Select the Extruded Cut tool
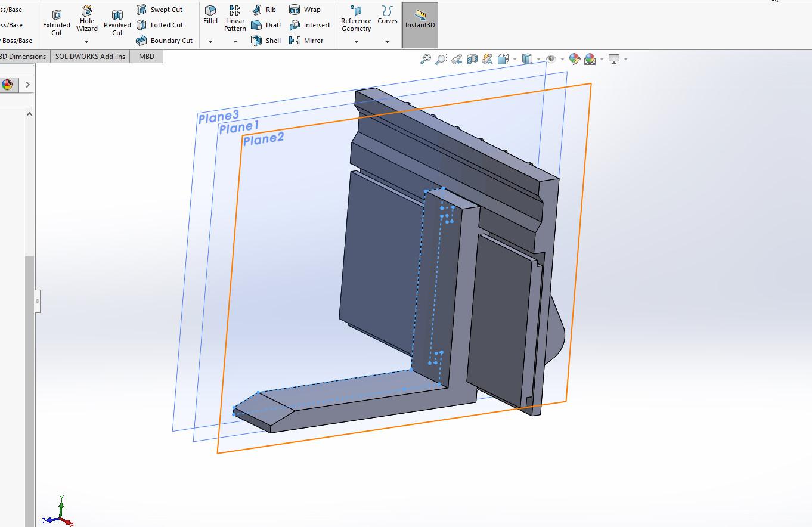812x527 pixels. 57,21
